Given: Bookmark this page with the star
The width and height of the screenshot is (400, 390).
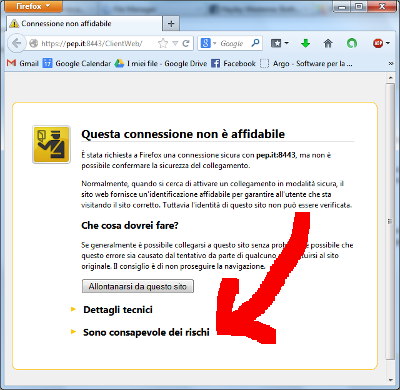Looking at the screenshot, I should 163,43.
